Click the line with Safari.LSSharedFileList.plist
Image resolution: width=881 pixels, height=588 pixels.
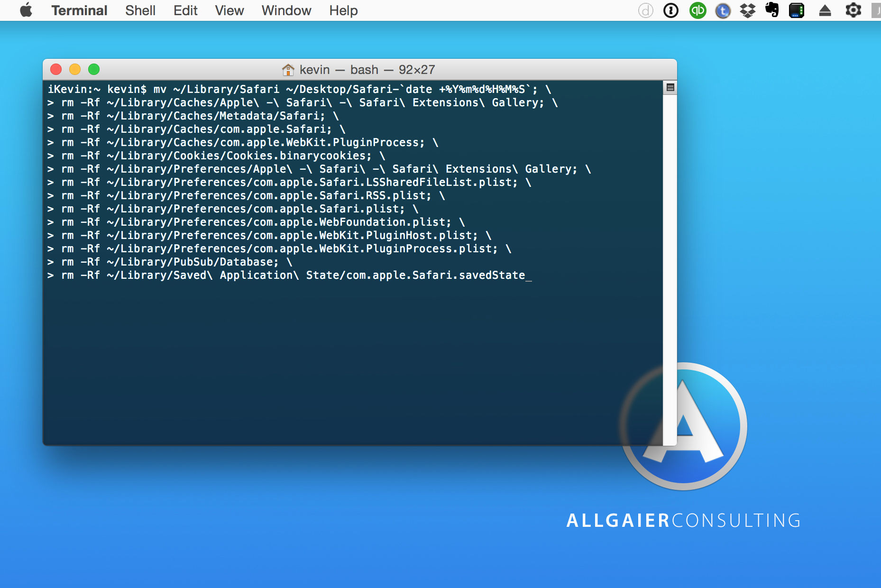(289, 182)
